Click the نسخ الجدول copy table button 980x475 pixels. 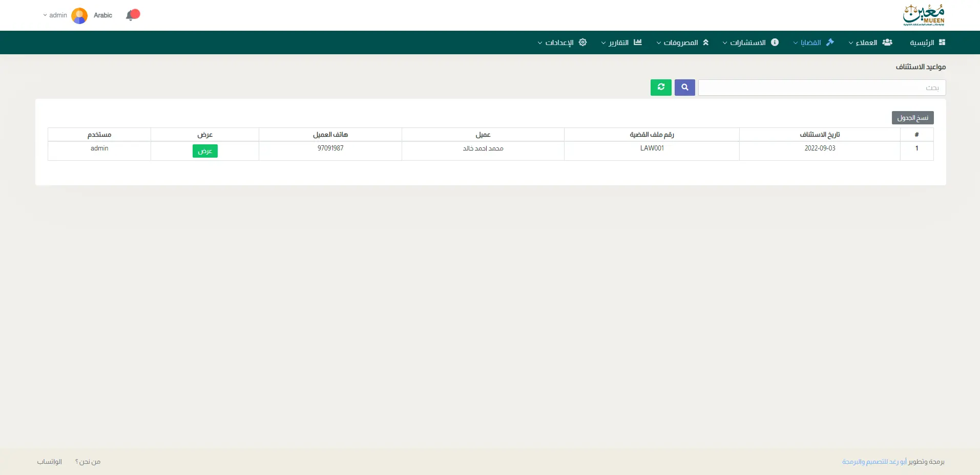[x=912, y=118]
